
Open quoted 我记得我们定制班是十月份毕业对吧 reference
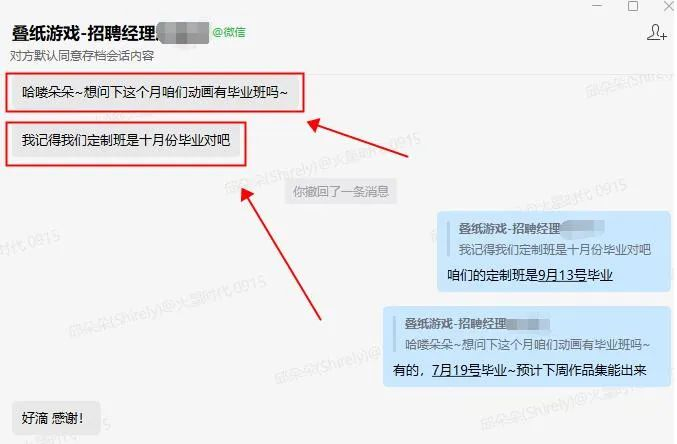[554, 249]
